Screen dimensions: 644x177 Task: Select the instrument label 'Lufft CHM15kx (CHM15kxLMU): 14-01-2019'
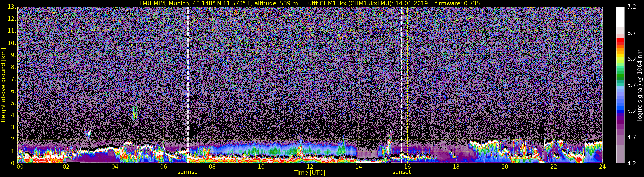[x=367, y=3]
